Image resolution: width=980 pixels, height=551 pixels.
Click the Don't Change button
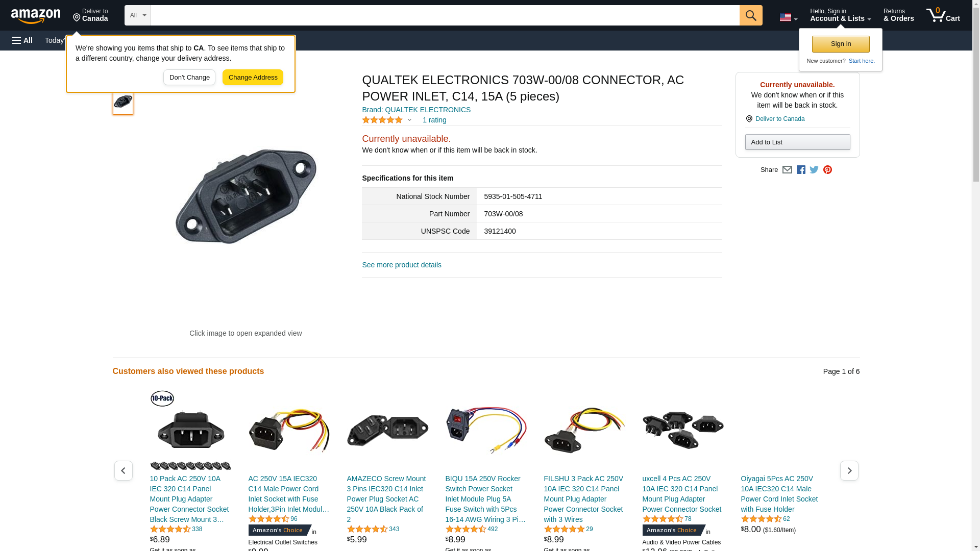(189, 78)
